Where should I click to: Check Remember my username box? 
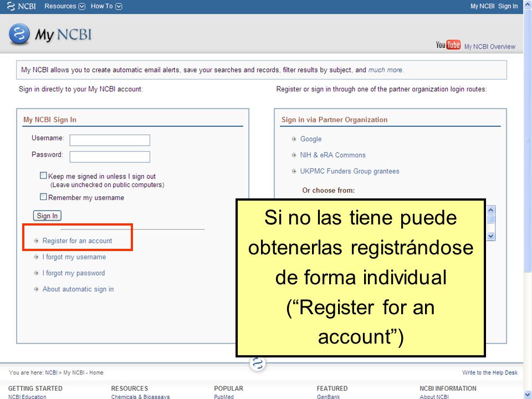click(x=43, y=197)
